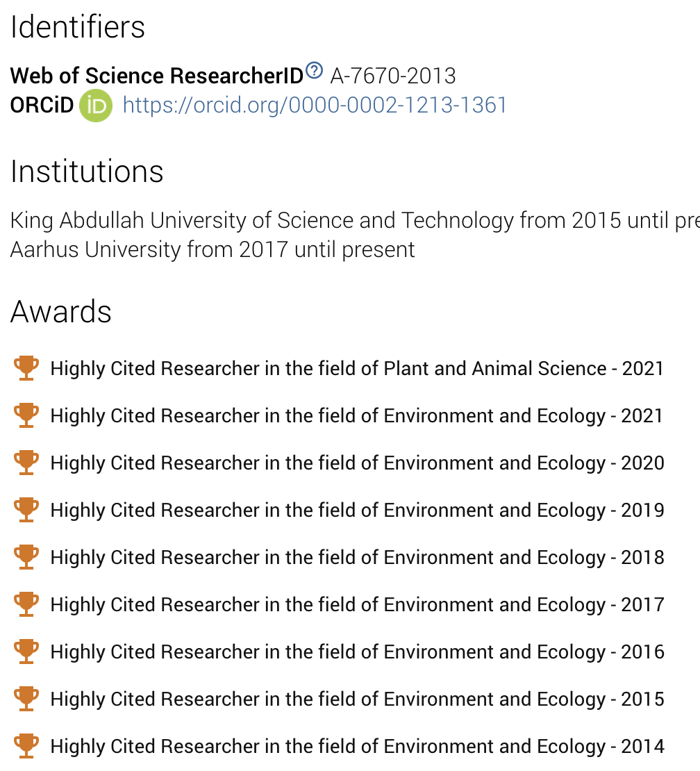This screenshot has height=771, width=700.
Task: Click the green ORCiD iD icon
Action: [x=96, y=106]
